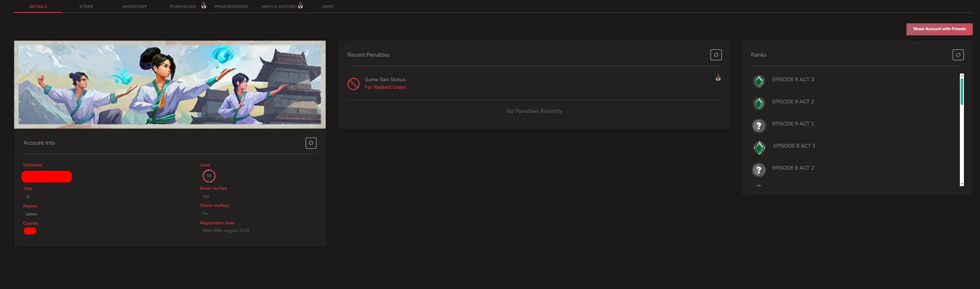Screen dimensions: 980x289
Task: Click scroll up arrow in Ranks list
Action: 962,76
